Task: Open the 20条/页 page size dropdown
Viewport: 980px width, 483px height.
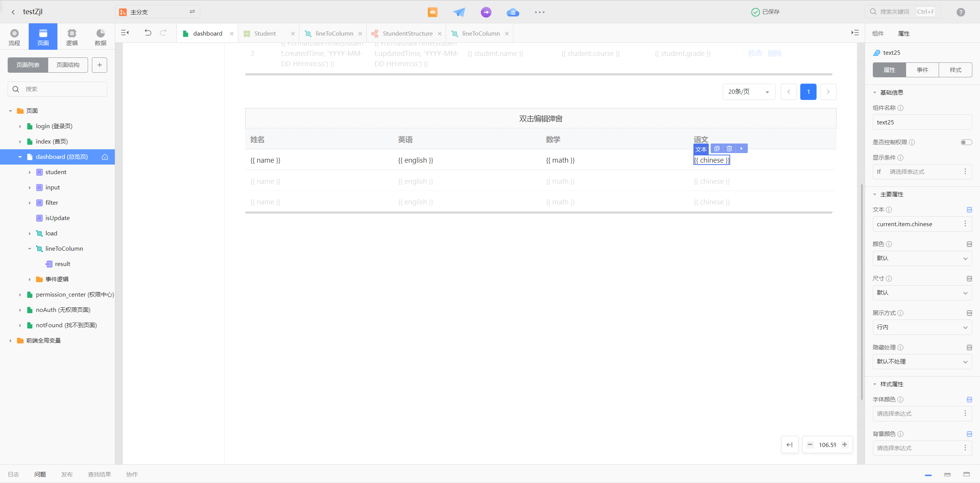Action: pos(749,92)
